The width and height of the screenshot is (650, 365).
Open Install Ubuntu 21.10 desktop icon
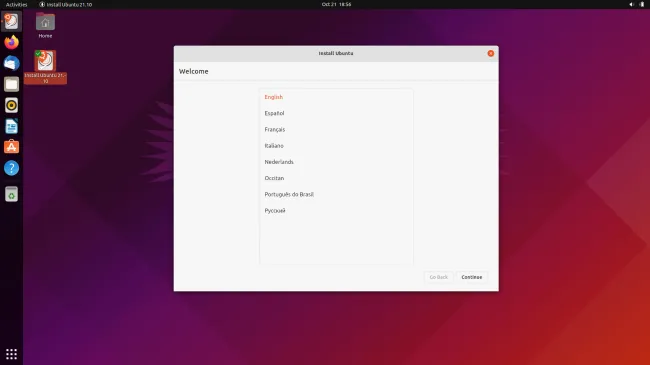click(x=45, y=67)
